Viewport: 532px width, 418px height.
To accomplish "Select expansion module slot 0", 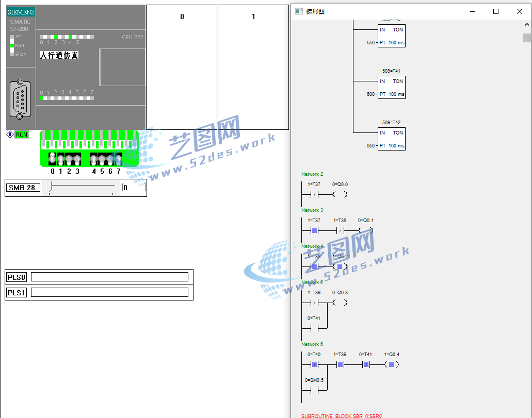I will (x=182, y=67).
